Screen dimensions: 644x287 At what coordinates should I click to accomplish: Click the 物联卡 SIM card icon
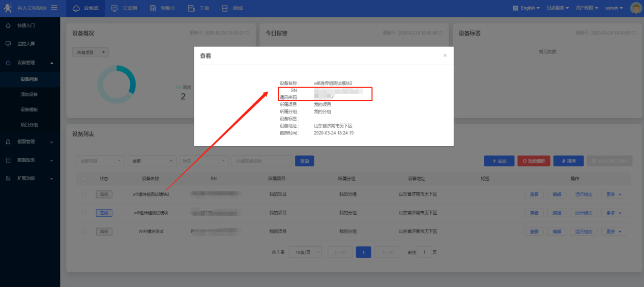click(x=154, y=8)
